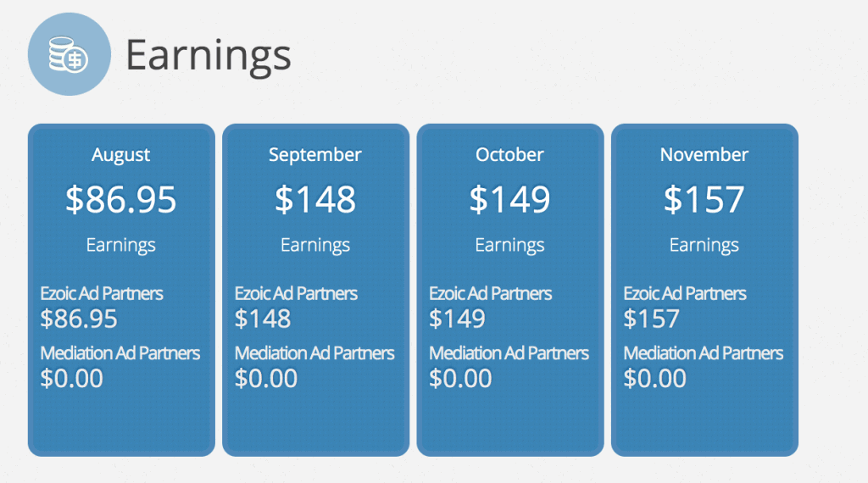Click the $0.00 mediation value for November
868x483 pixels.
(655, 379)
